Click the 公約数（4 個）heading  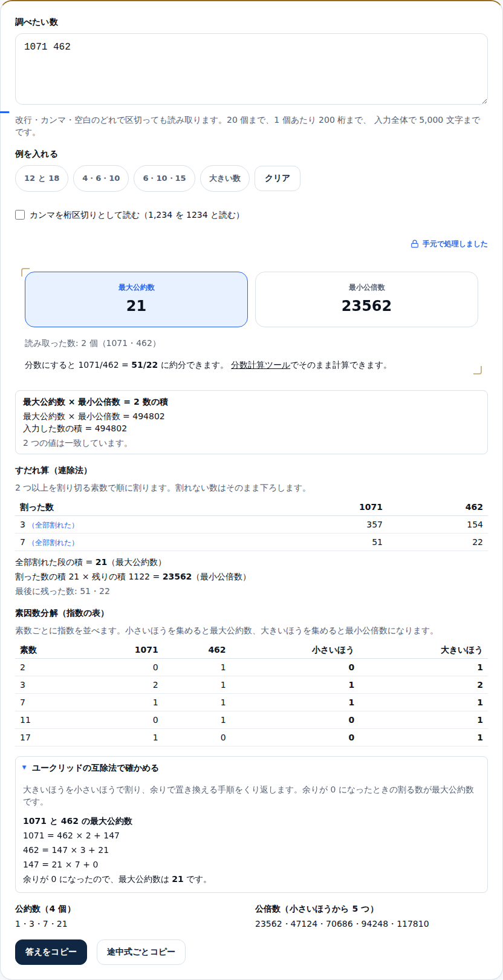click(45, 909)
